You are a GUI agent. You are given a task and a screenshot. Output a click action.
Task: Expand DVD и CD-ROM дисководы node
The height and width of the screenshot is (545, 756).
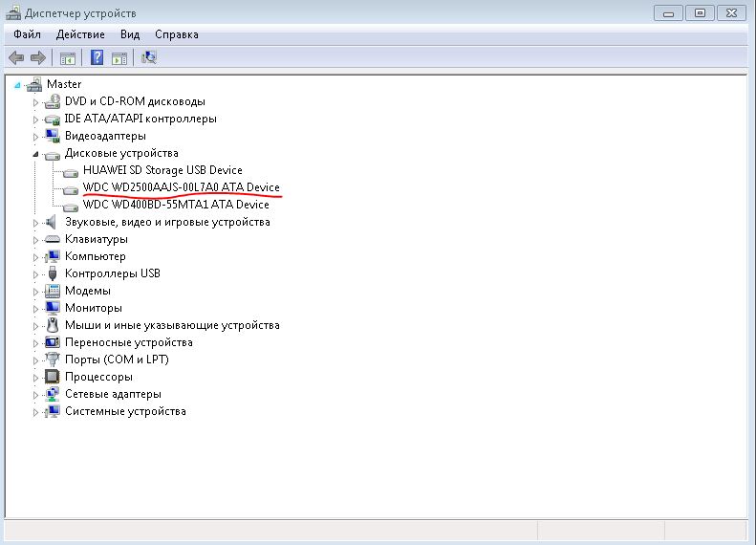click(x=35, y=102)
